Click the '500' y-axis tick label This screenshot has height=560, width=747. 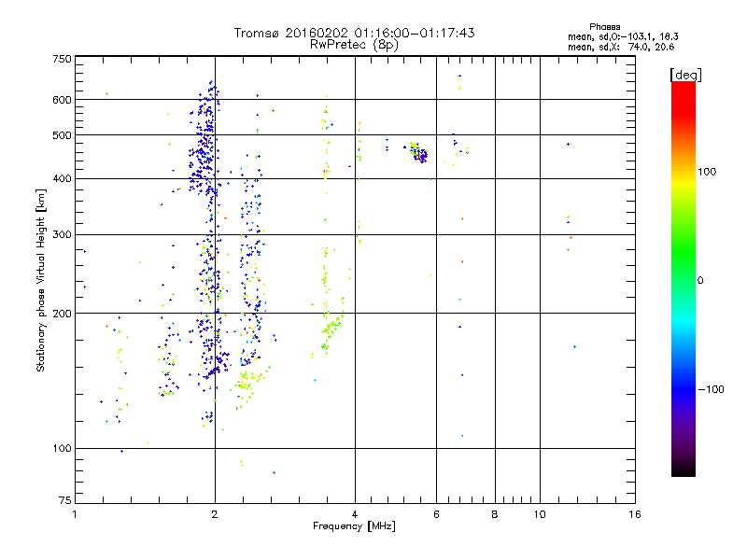click(62, 135)
